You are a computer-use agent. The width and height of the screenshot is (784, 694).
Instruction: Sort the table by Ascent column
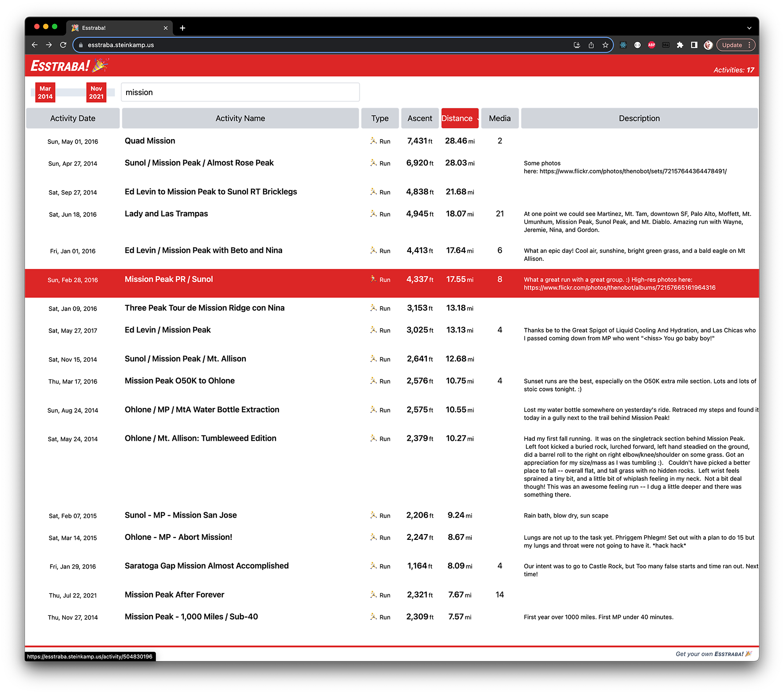[419, 118]
